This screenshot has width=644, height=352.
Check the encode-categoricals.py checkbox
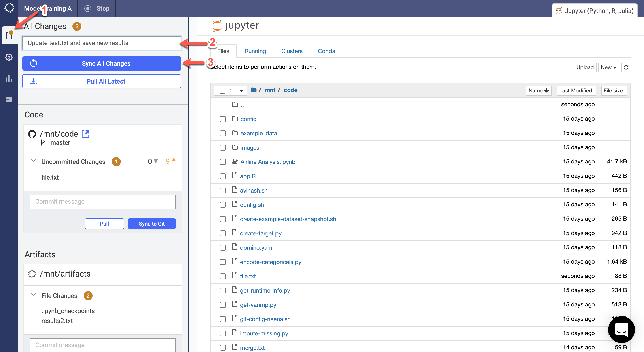[223, 262]
